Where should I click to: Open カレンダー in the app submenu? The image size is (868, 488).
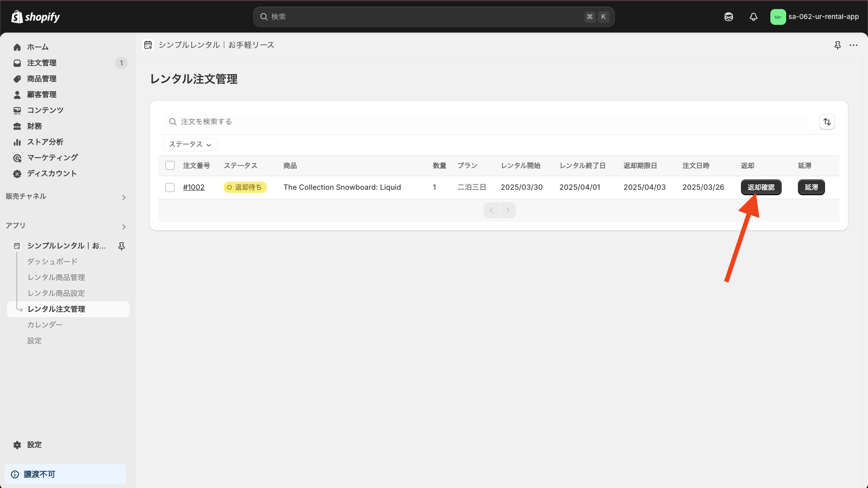click(45, 325)
